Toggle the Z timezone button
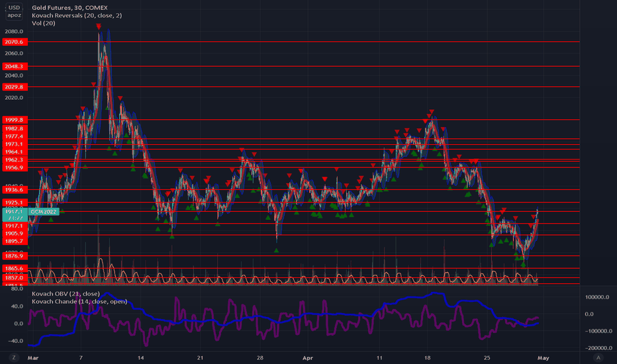Image resolution: width=617 pixels, height=364 pixels. [14, 357]
